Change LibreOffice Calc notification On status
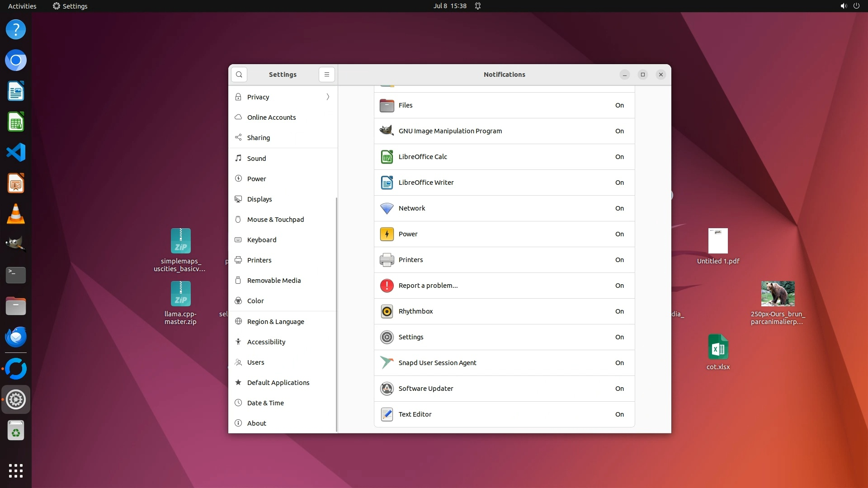The image size is (868, 488). [x=619, y=157]
